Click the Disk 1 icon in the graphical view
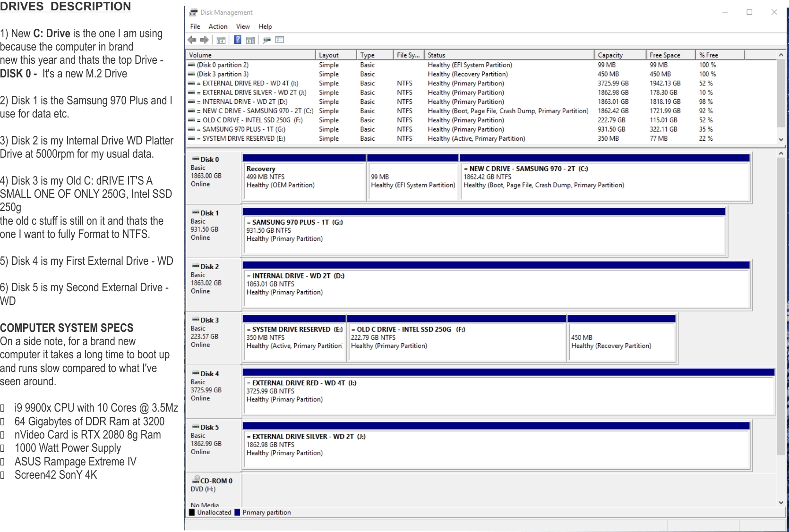789x532 pixels. pos(195,213)
